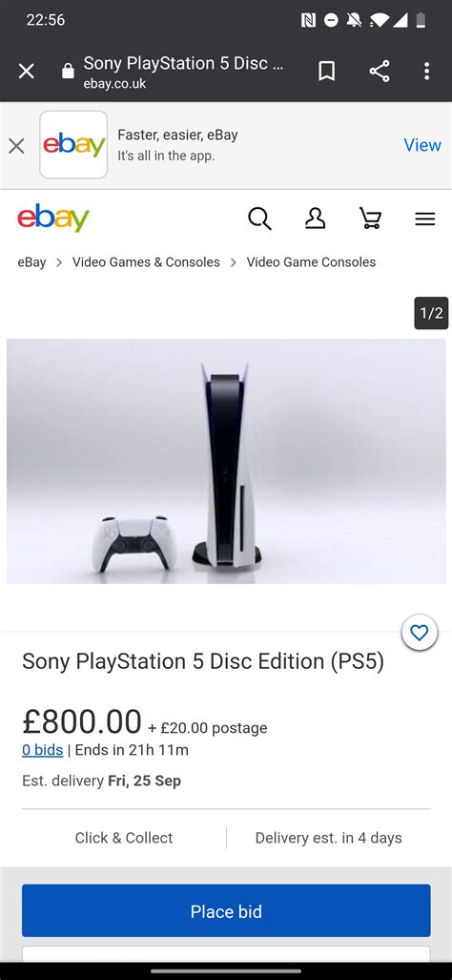Go to eBay breadcrumb link
Image resolution: width=452 pixels, height=980 pixels.
click(31, 261)
